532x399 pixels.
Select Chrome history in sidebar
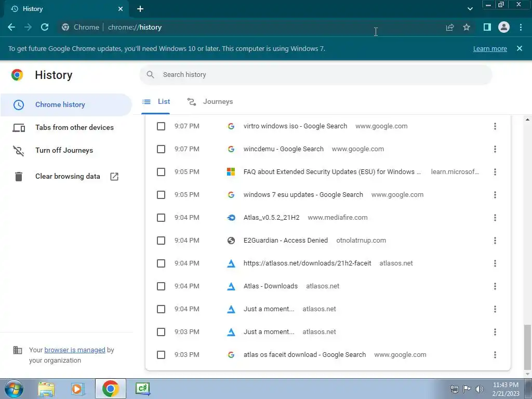point(66,104)
